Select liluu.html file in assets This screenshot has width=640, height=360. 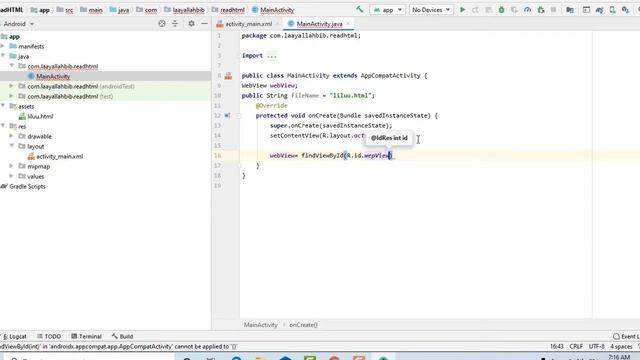coord(40,116)
